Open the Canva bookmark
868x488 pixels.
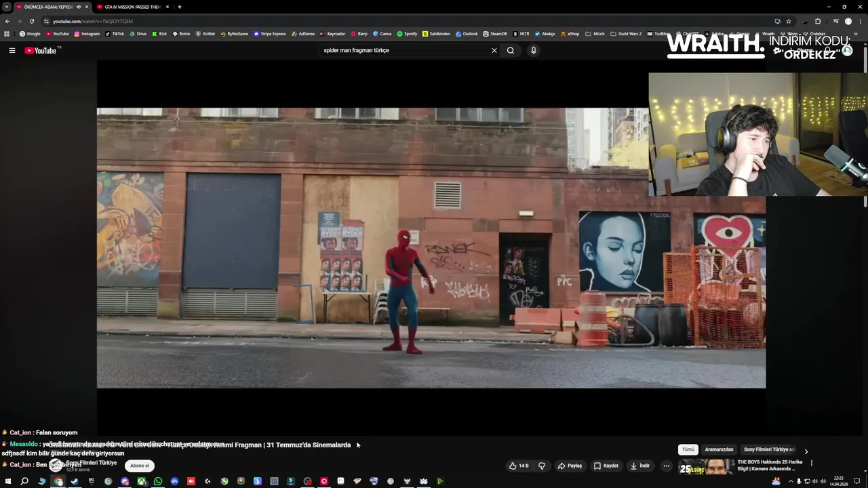point(382,34)
